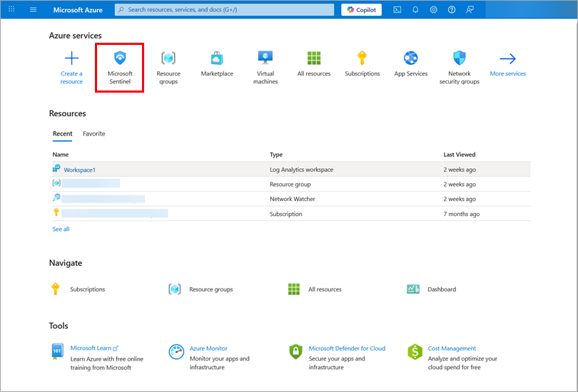Open Microsoft Sentinel service
Screen dimensions: 578x392
coord(120,67)
